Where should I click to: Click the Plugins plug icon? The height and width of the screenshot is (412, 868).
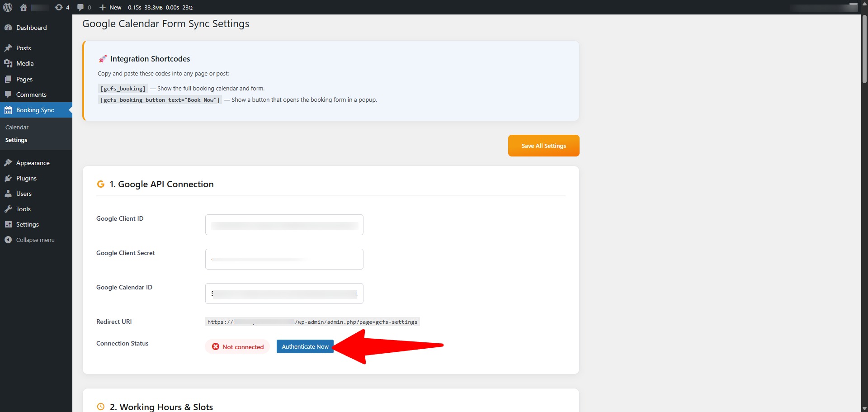(x=8, y=178)
